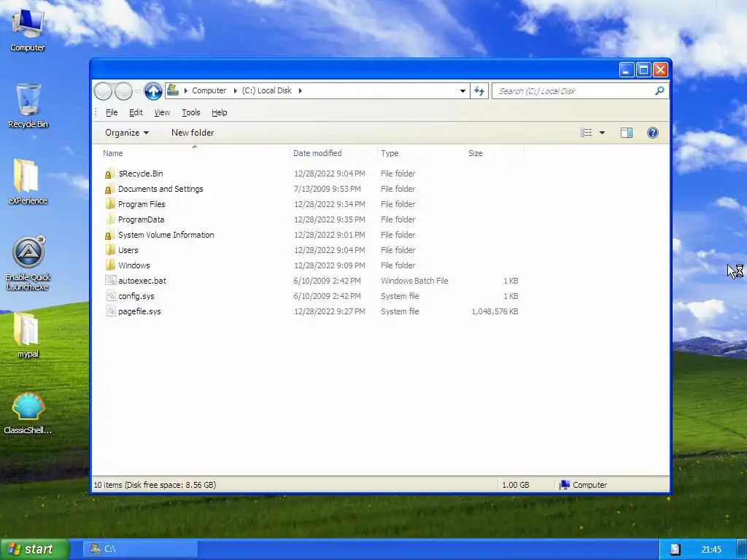Open the Computer desktop icon
This screenshot has height=560, width=747.
pyautogui.click(x=27, y=29)
